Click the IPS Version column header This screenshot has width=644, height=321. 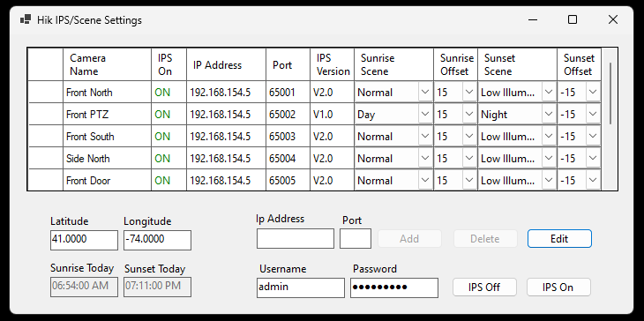(x=333, y=64)
